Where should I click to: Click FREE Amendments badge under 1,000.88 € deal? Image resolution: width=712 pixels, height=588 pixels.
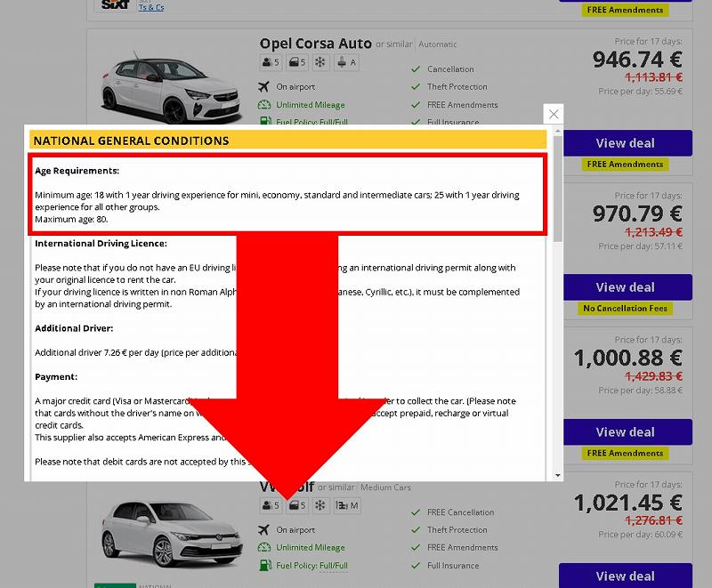click(x=626, y=454)
